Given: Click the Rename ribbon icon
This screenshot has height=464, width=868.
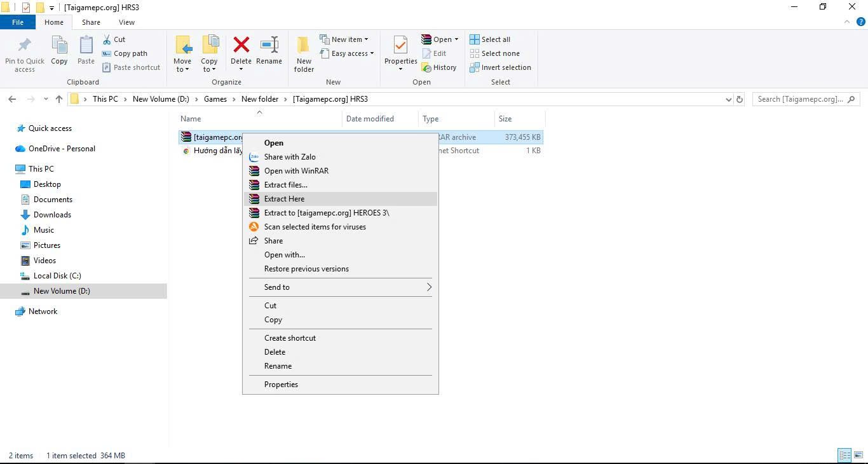Looking at the screenshot, I should 269,47.
